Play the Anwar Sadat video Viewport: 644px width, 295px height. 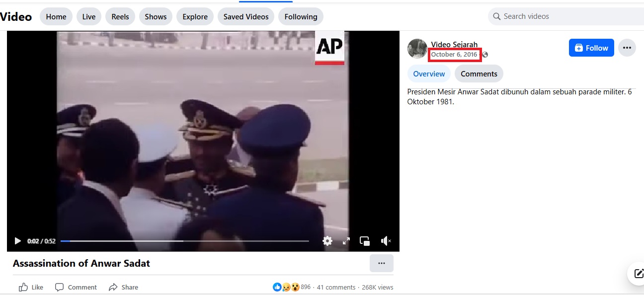[x=18, y=241]
